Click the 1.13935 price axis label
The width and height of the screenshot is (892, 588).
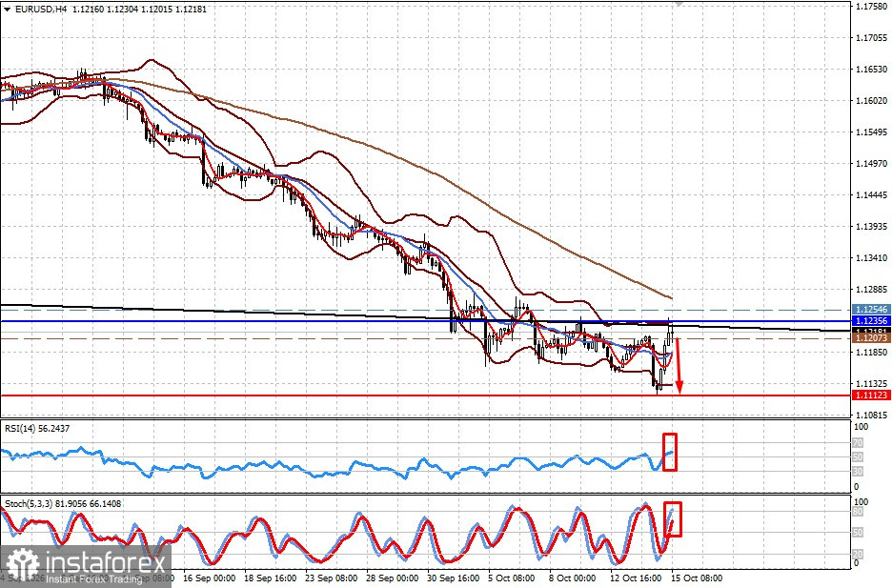[872, 227]
